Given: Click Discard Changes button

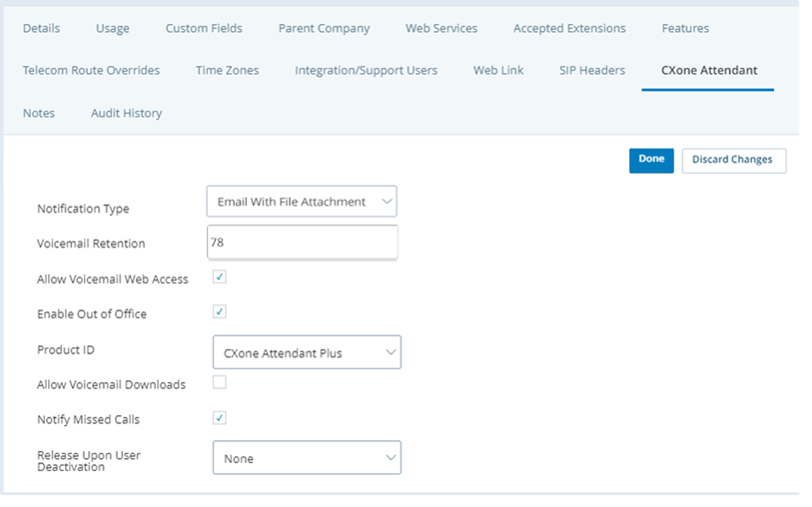Looking at the screenshot, I should pos(734,161).
